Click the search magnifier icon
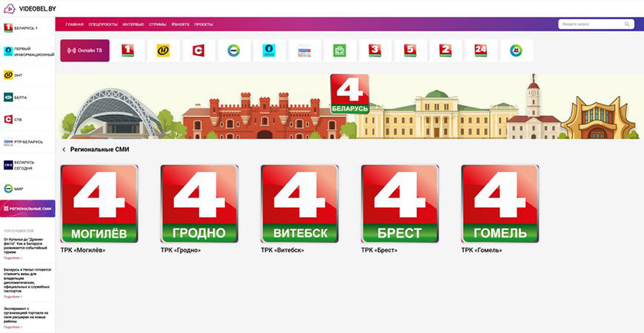 click(630, 25)
